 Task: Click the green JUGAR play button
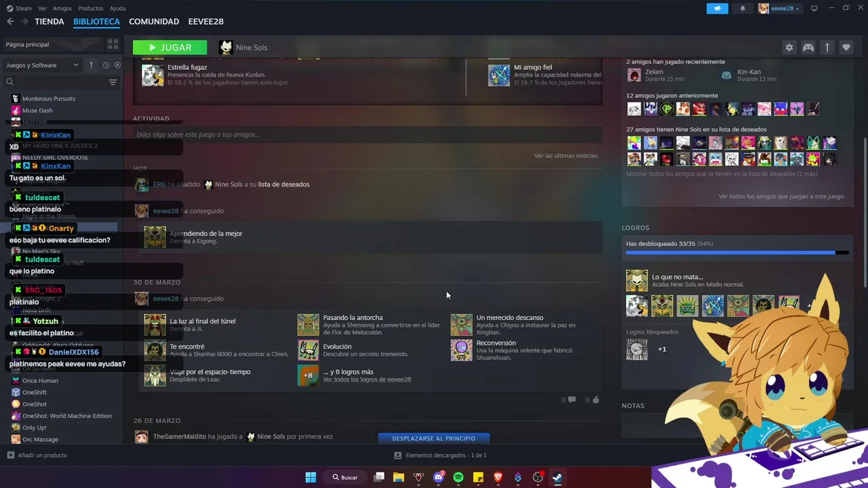point(170,47)
